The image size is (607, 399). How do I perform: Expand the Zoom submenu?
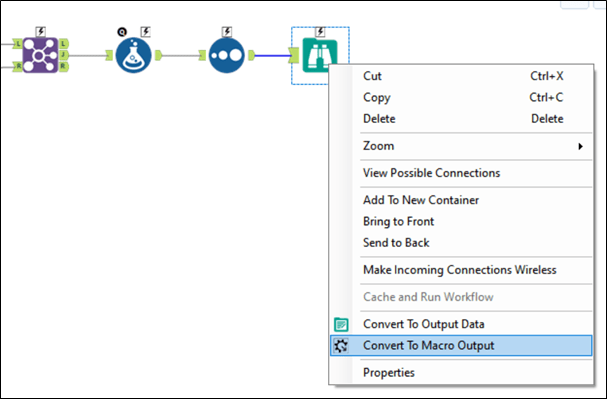[x=461, y=146]
